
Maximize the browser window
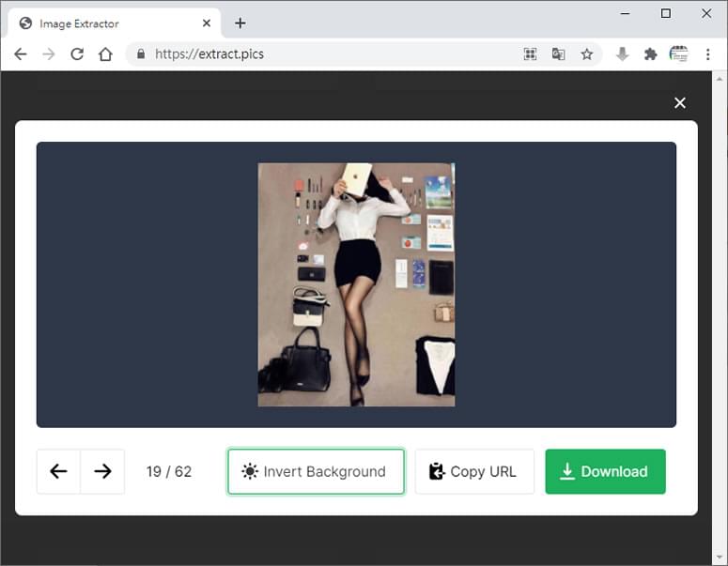pos(666,14)
